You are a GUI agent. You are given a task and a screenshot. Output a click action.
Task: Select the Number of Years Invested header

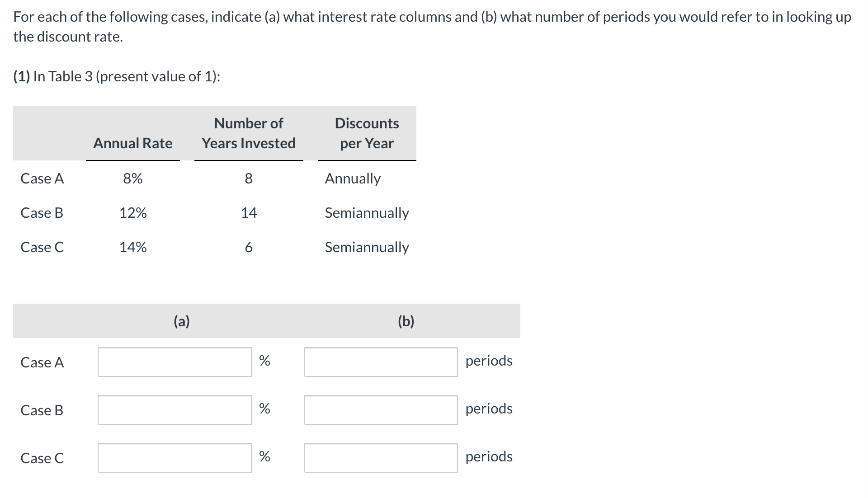(248, 133)
